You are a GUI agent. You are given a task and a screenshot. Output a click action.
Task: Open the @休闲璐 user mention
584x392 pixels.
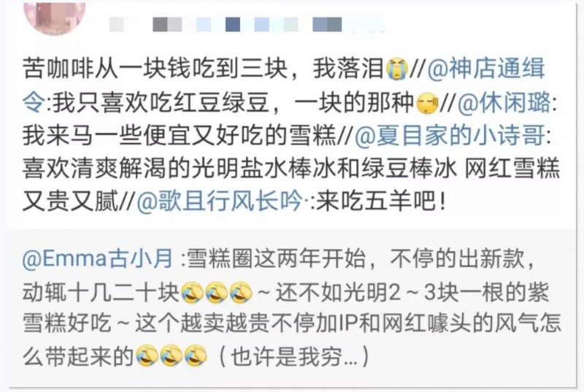[504, 102]
